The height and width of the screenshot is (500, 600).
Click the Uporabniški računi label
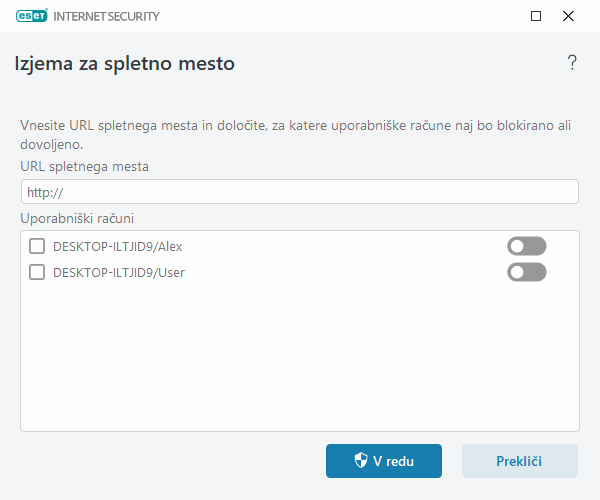click(x=77, y=218)
